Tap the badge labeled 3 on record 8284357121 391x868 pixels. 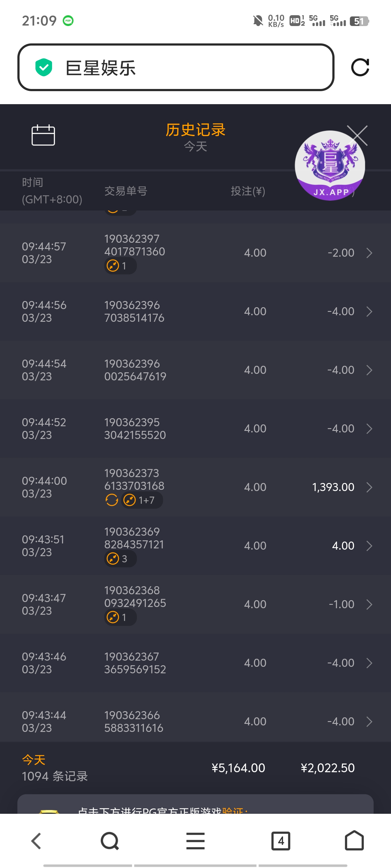[120, 559]
